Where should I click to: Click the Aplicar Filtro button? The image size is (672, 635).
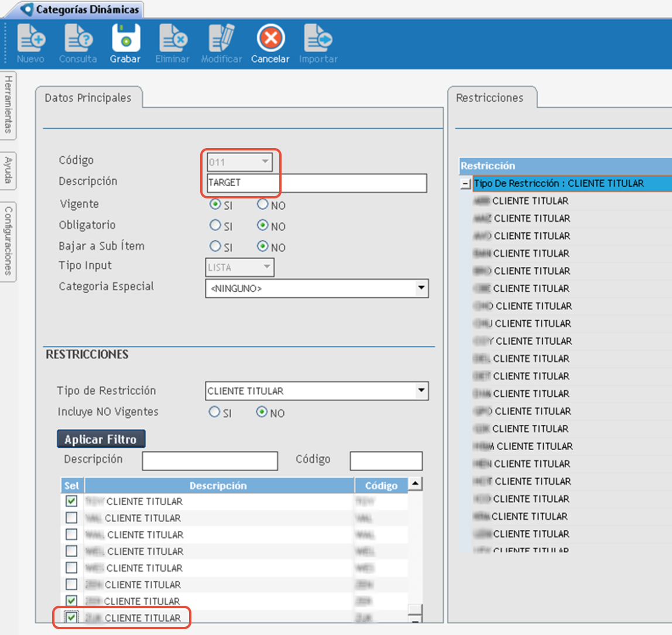[x=101, y=439]
